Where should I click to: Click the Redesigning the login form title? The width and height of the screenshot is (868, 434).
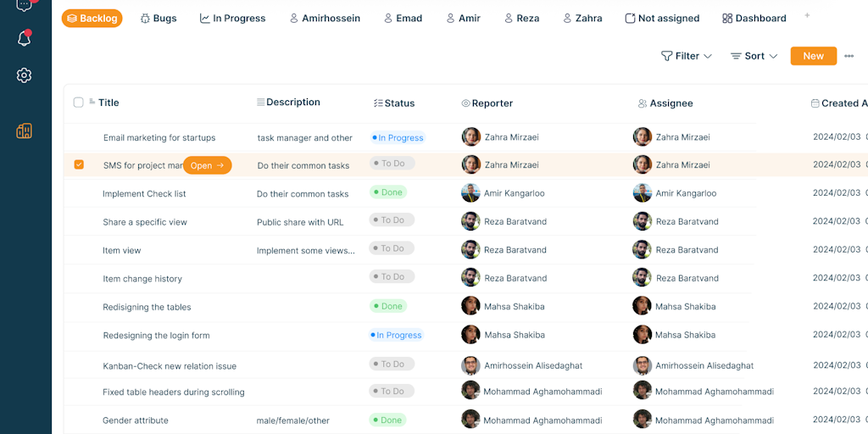(x=156, y=336)
